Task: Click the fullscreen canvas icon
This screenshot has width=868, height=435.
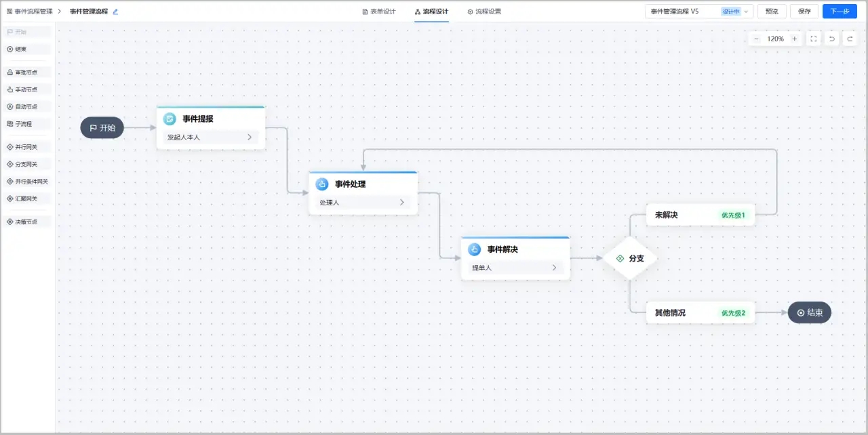Action: point(814,39)
